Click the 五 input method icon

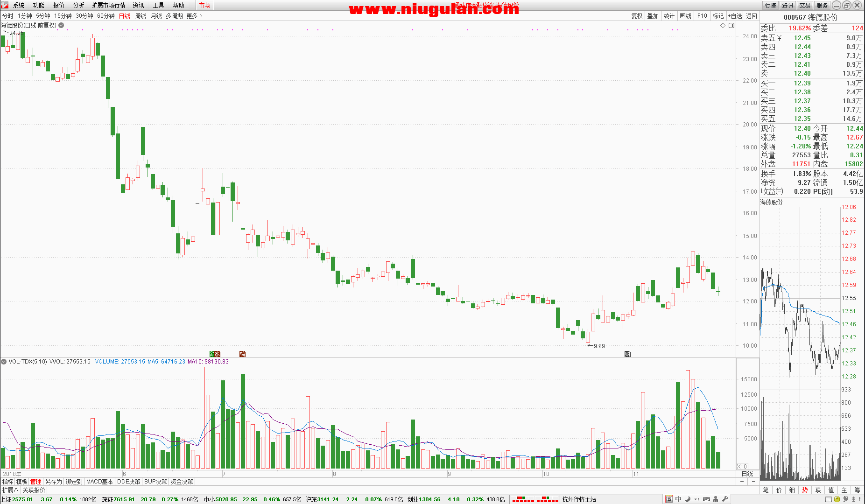pos(669,499)
